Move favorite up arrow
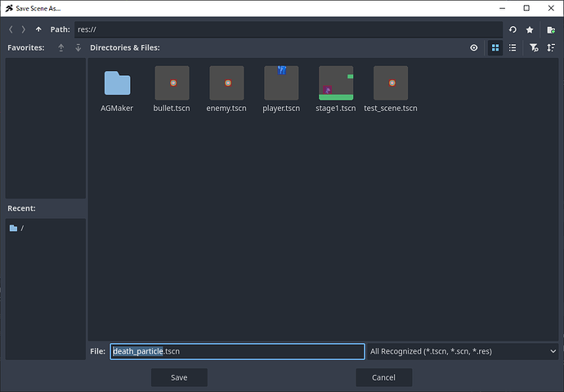564x392 pixels. click(61, 48)
